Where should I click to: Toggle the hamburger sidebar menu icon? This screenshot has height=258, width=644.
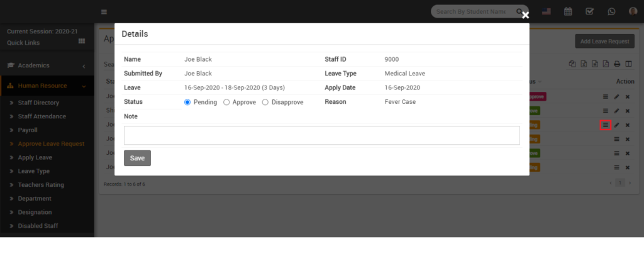[x=104, y=11]
